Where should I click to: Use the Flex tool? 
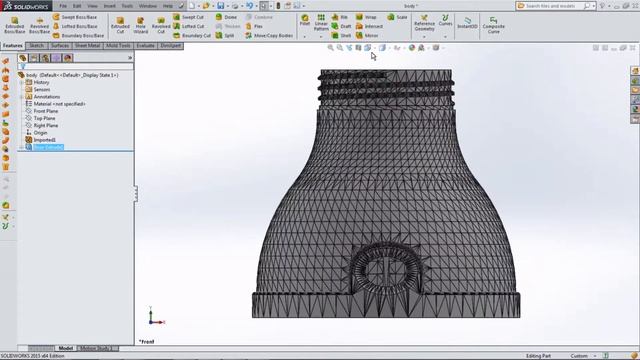(254, 26)
